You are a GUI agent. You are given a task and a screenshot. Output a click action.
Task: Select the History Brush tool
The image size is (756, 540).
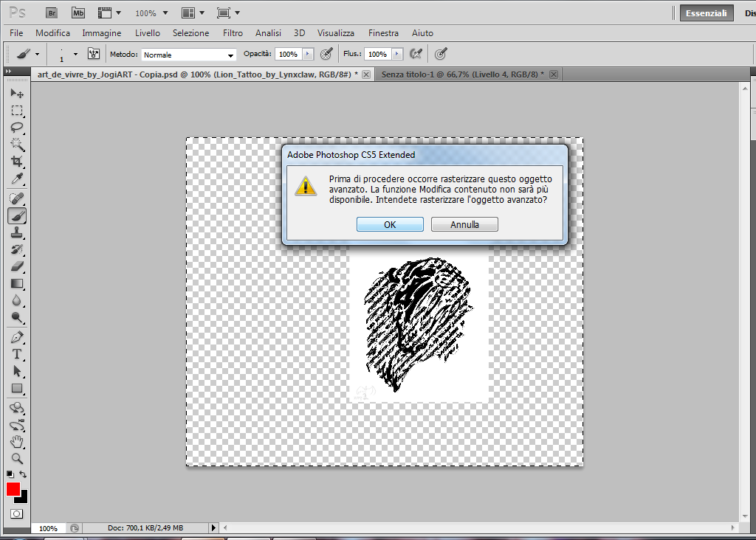(17, 249)
